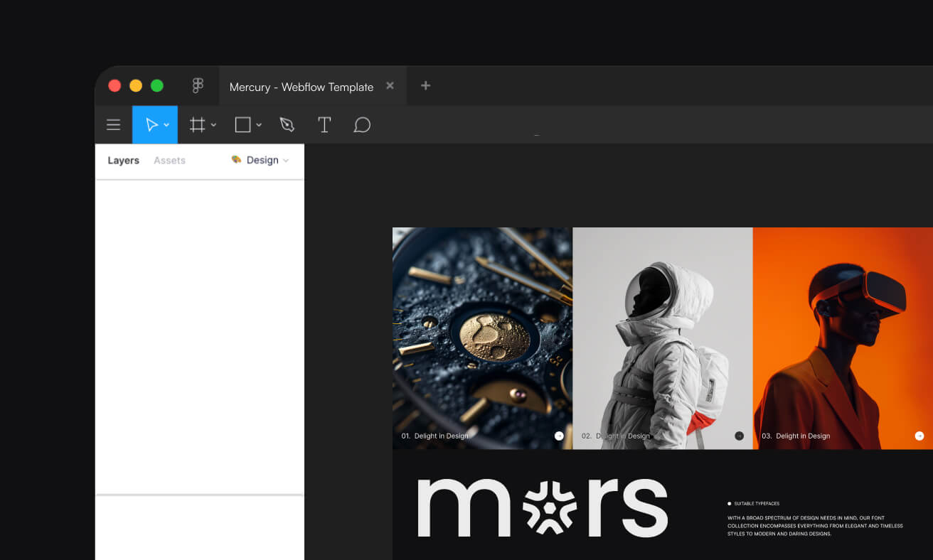Select the Rectangle shape tool
933x560 pixels.
[x=242, y=125]
